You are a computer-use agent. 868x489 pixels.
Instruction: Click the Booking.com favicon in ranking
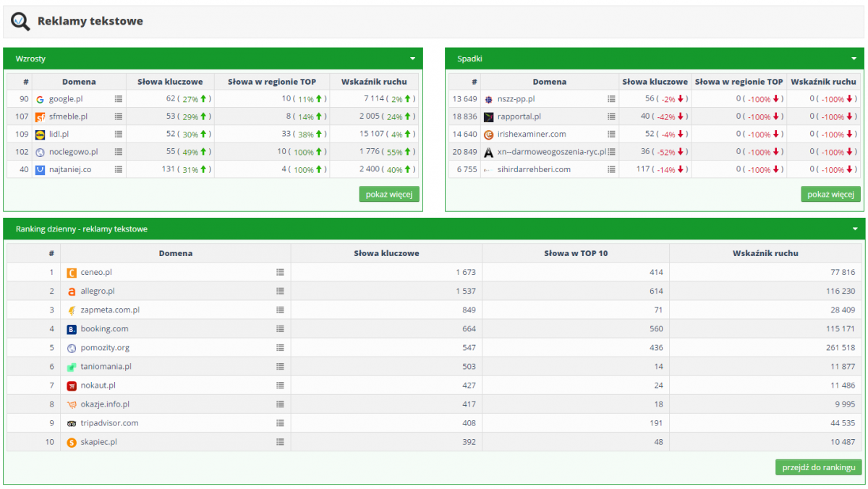click(72, 329)
